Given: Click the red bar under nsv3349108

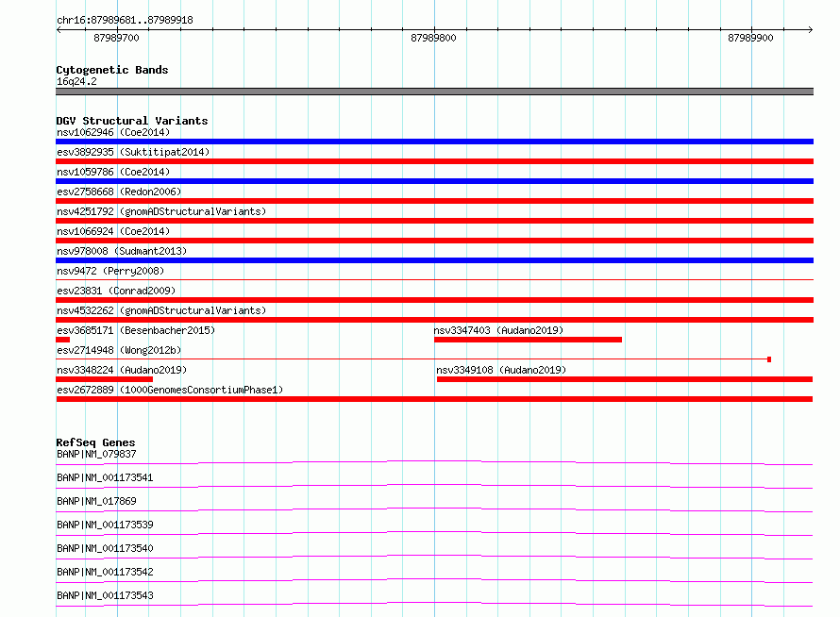Looking at the screenshot, I should pos(625,379).
